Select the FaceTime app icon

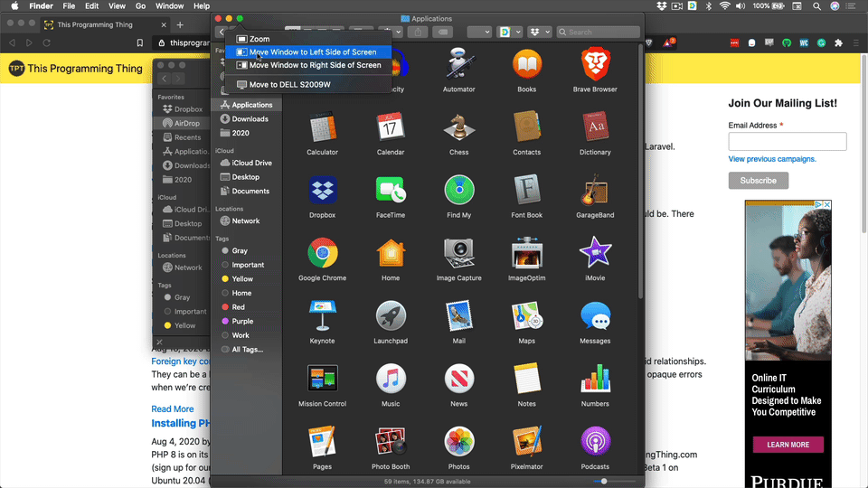coord(390,192)
